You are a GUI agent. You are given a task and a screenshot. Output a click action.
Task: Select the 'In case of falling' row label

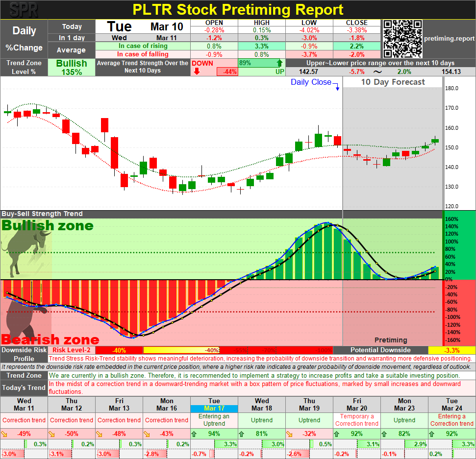pos(143,54)
